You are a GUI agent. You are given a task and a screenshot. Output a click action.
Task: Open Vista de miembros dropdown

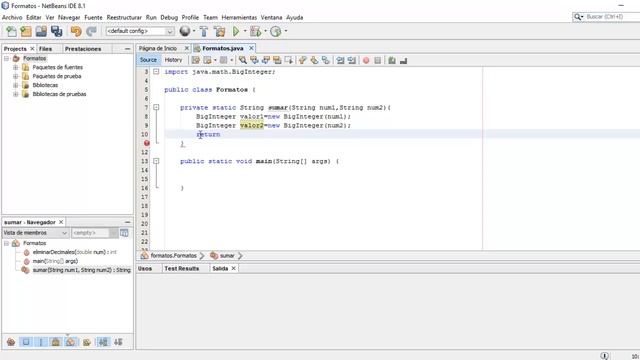(36, 233)
